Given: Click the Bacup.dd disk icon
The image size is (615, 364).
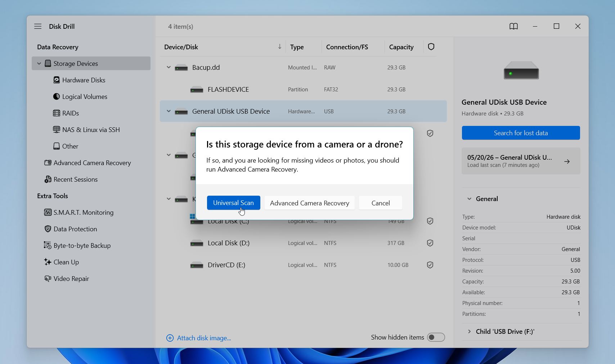Looking at the screenshot, I should 181,68.
